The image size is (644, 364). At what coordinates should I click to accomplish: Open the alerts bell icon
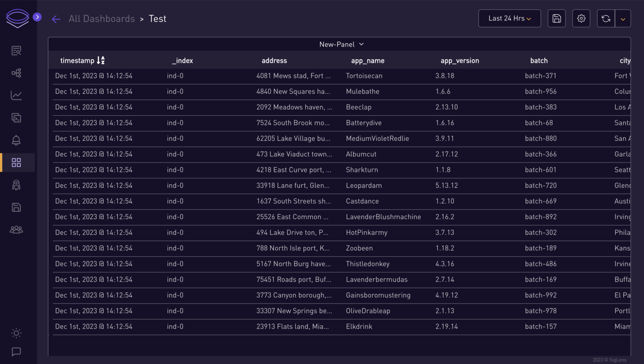[x=17, y=140]
